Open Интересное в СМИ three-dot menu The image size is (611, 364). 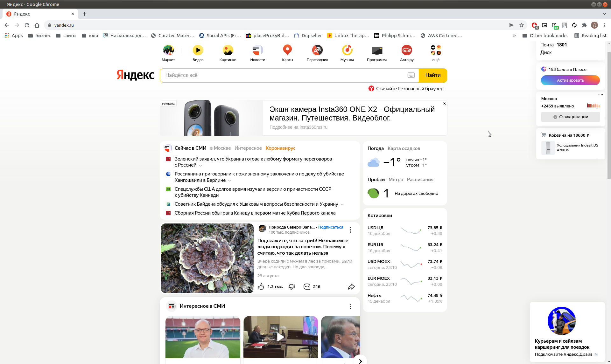tap(350, 306)
